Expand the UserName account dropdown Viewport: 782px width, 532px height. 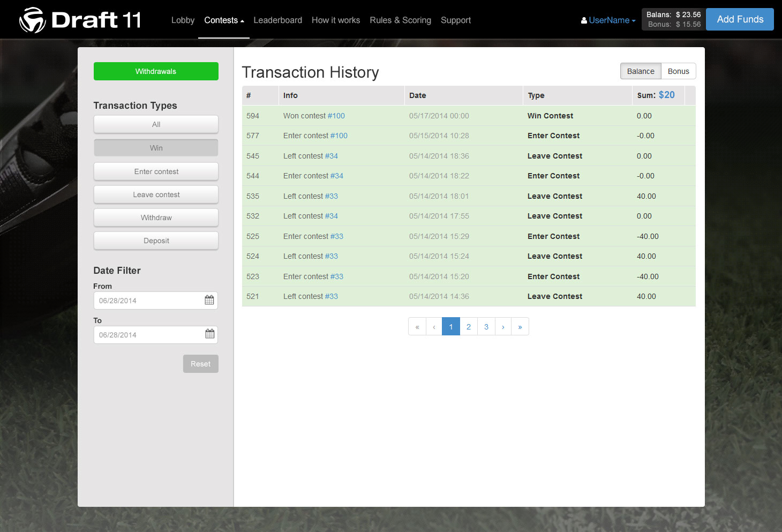[x=612, y=20]
